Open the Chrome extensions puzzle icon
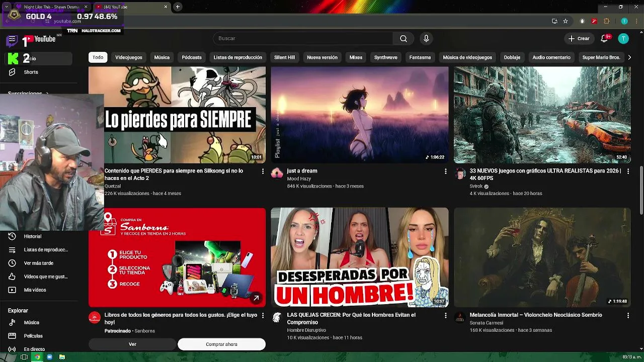The height and width of the screenshot is (362, 644). pos(606,21)
